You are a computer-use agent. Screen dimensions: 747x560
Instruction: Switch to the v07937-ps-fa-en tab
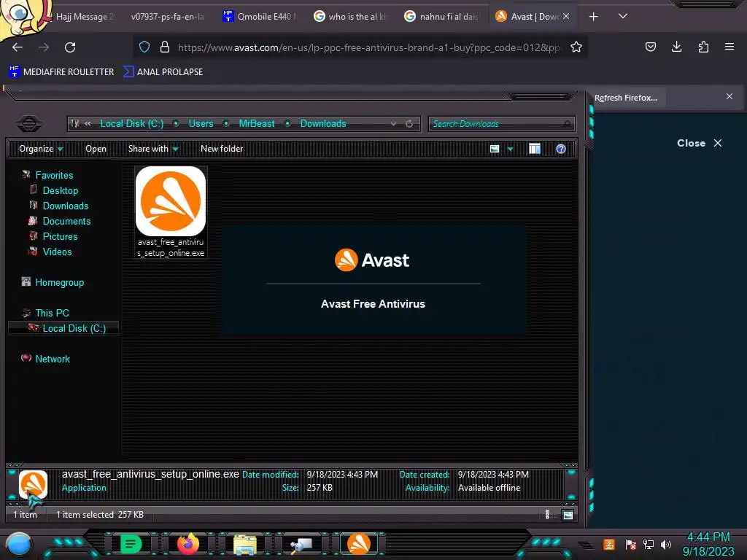167,17
